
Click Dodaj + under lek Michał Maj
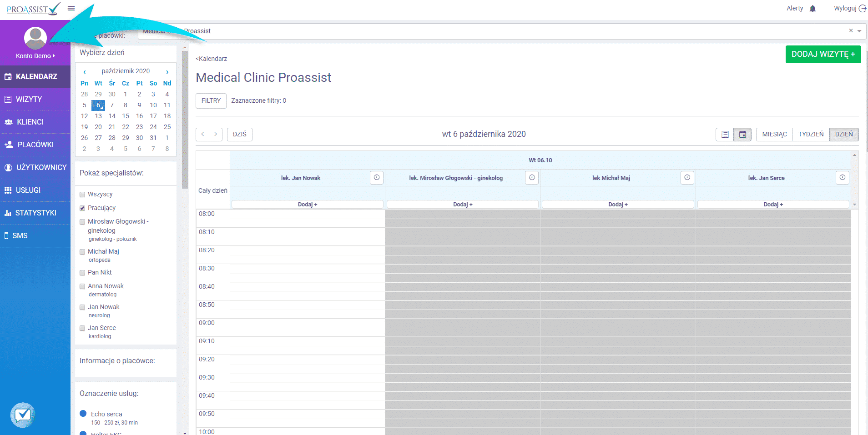point(618,205)
